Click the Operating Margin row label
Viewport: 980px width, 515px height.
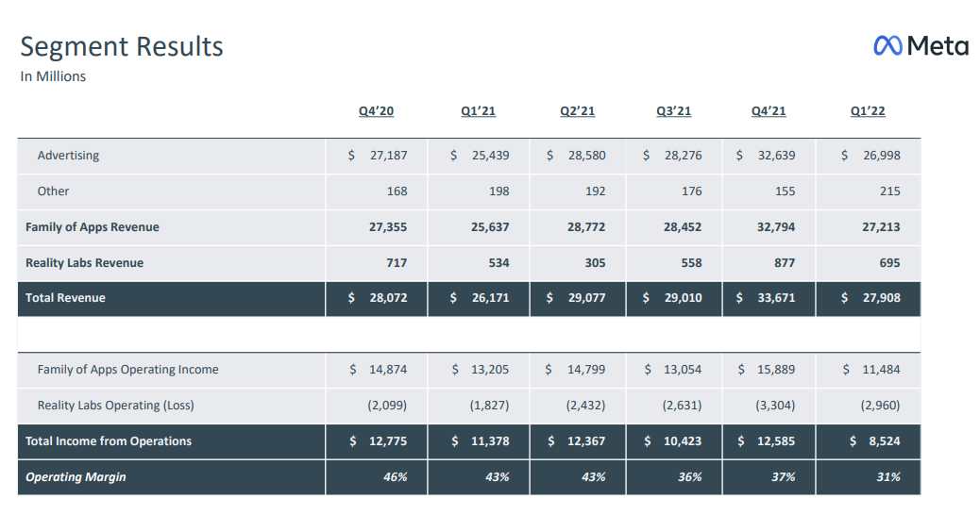pos(76,477)
